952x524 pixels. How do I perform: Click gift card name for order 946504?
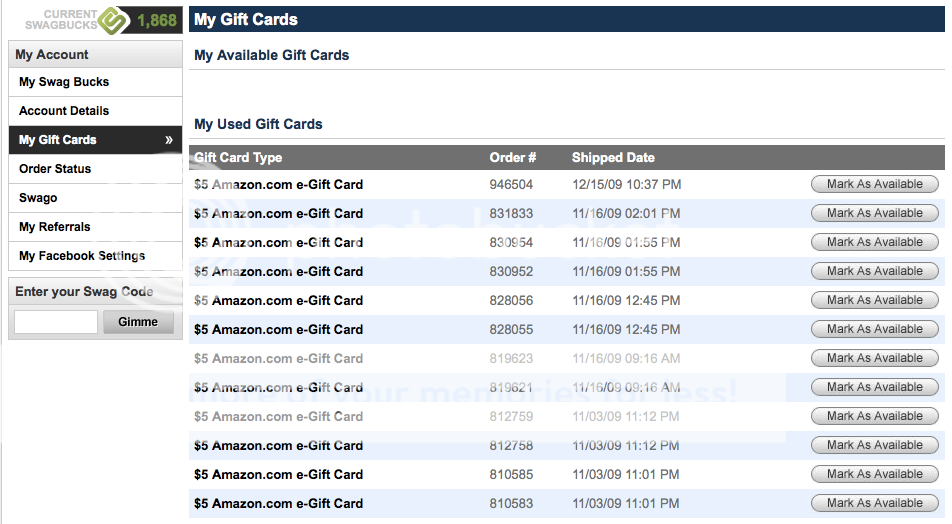pyautogui.click(x=278, y=185)
